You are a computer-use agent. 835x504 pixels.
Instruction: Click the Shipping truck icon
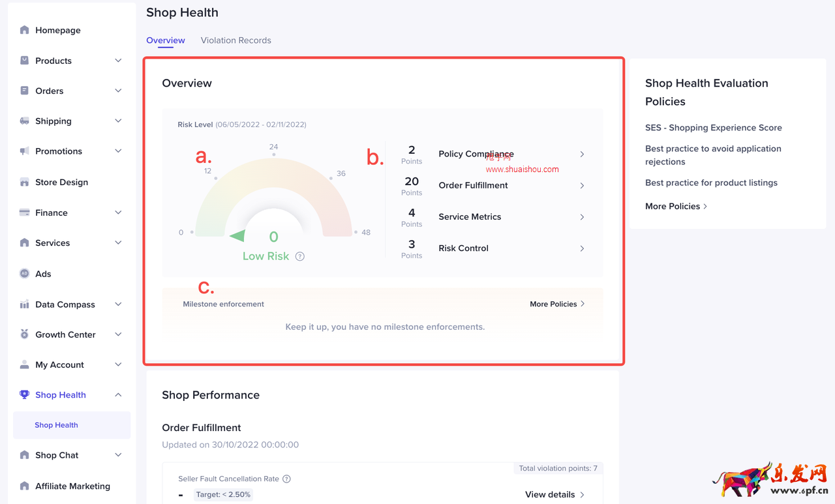[x=24, y=121]
